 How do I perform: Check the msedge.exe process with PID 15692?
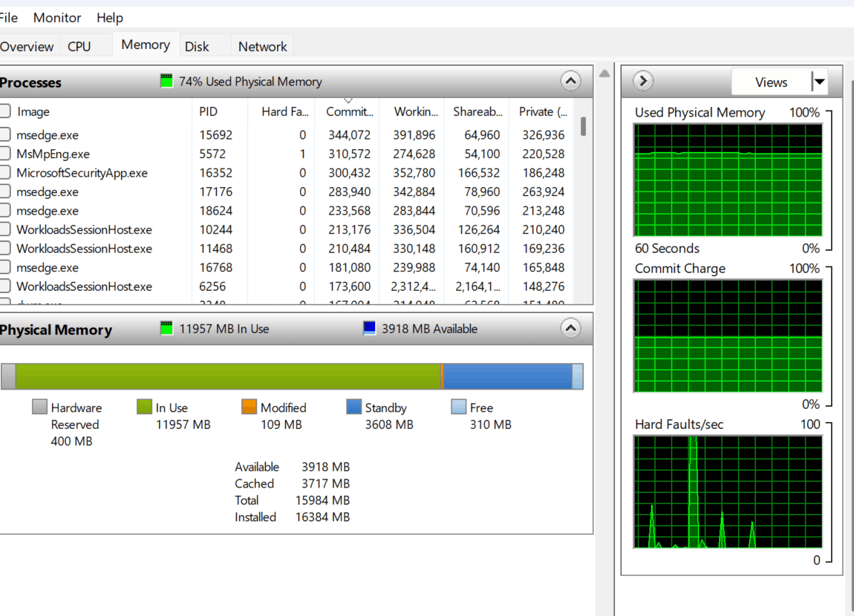click(5, 134)
